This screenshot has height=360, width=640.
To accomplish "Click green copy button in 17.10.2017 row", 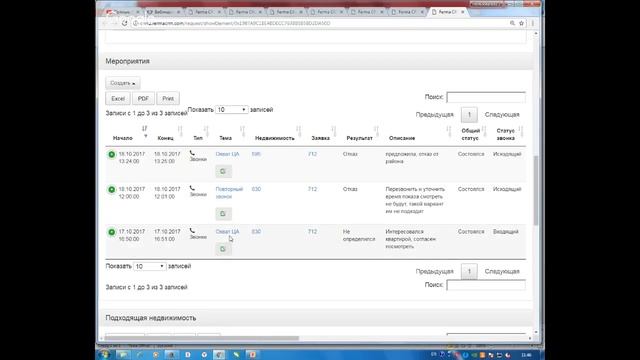I will pos(223,249).
